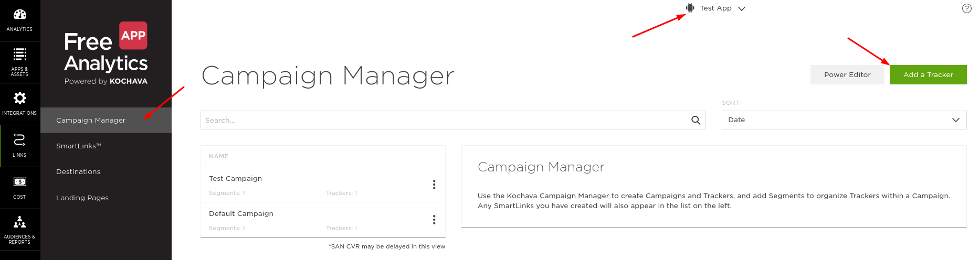
Task: Open Apps & Assets section
Action: pyautogui.click(x=19, y=61)
